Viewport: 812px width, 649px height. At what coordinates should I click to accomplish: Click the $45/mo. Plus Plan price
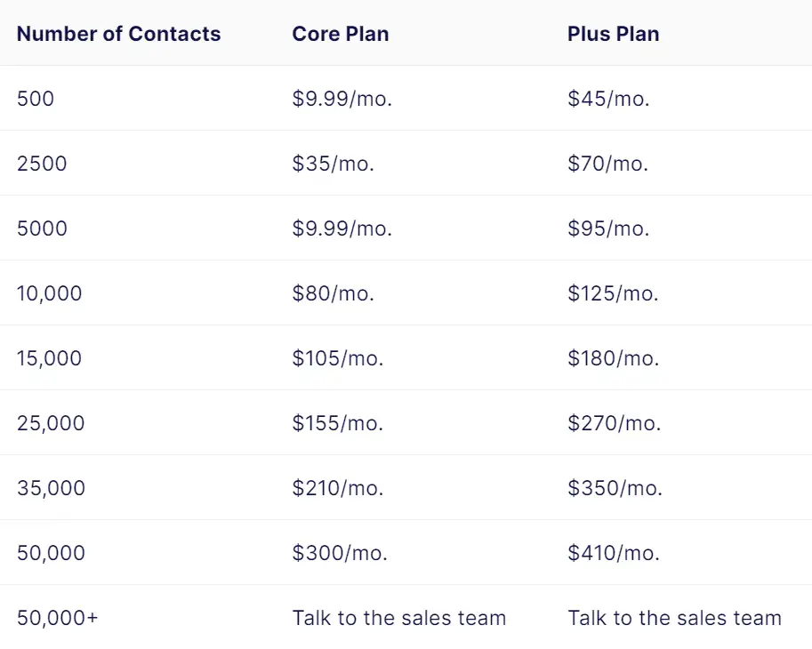tap(608, 99)
